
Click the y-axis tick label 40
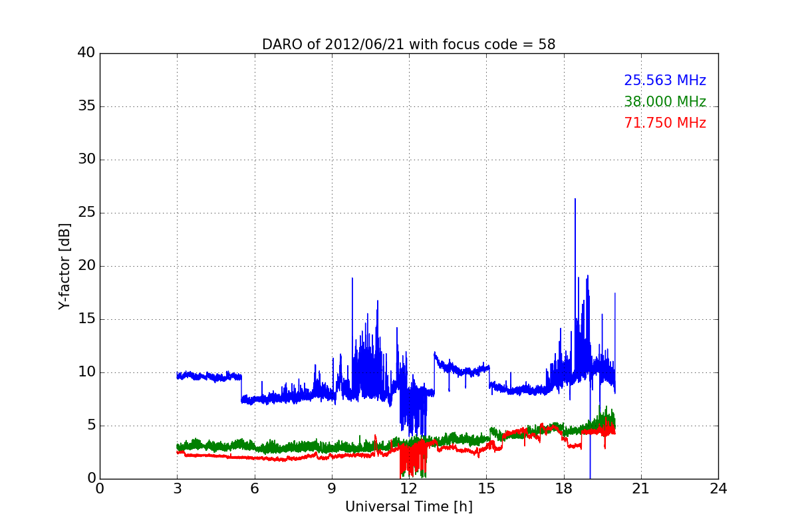pyautogui.click(x=86, y=53)
